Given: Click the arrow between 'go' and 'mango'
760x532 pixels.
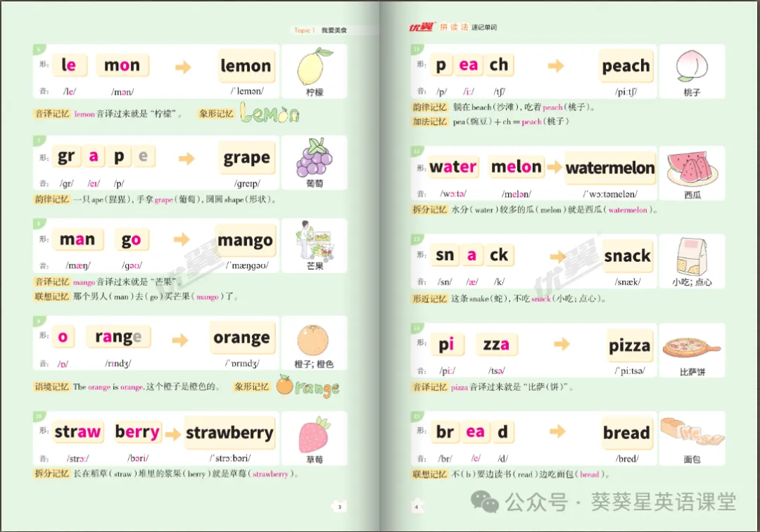Looking at the screenshot, I should coord(182,239).
